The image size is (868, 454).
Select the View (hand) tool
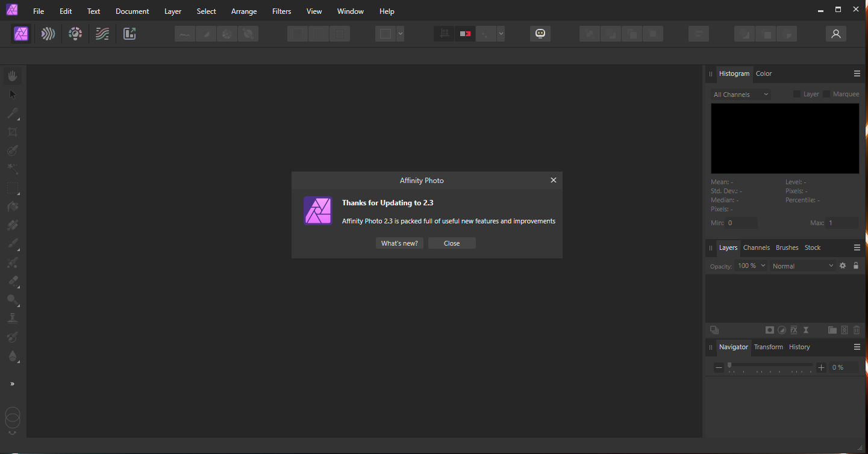[x=13, y=76]
